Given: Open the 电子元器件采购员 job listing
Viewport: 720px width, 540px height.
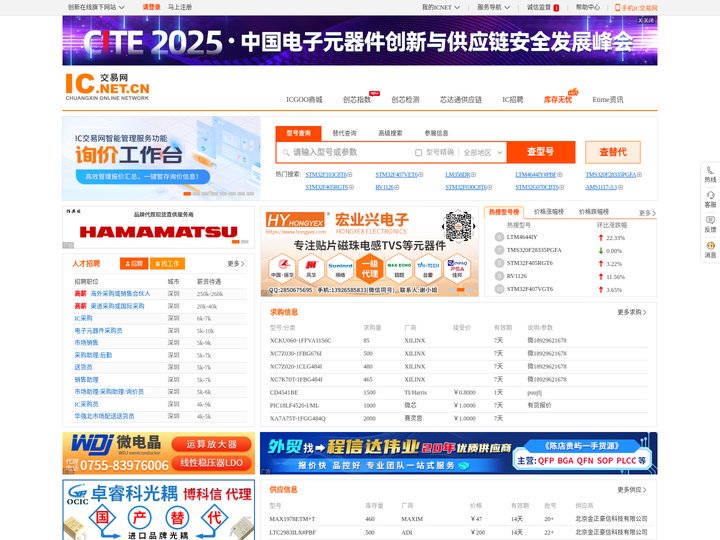Looking at the screenshot, I should pos(98,331).
